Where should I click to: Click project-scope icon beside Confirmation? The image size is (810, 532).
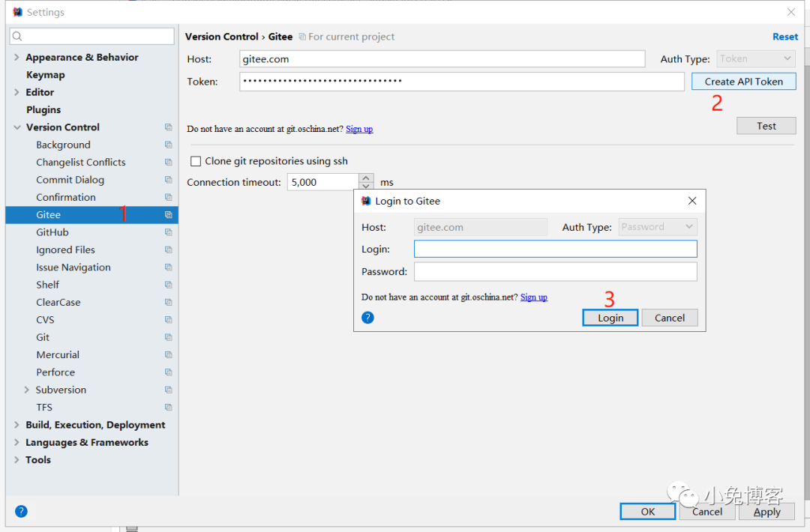[169, 197]
